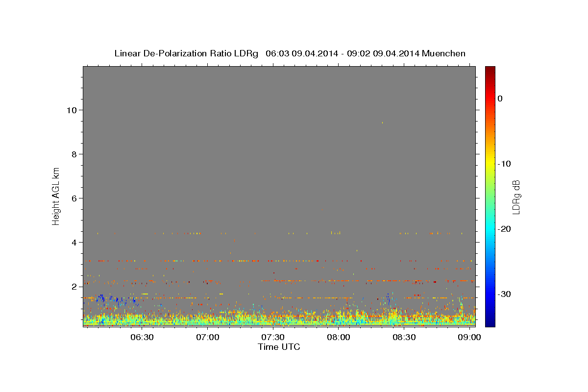
Task: Click the 09:00 time tick label
Action: pyautogui.click(x=469, y=338)
